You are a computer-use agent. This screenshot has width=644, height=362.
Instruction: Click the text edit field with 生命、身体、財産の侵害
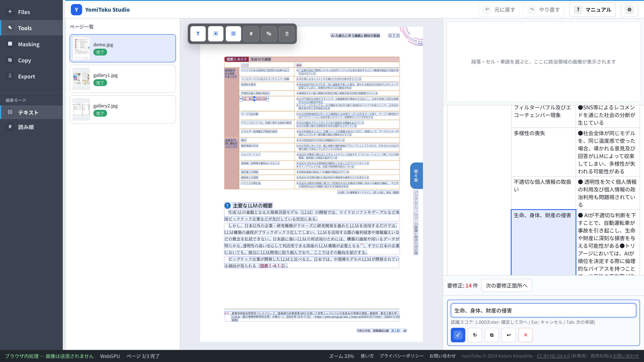pos(543,310)
